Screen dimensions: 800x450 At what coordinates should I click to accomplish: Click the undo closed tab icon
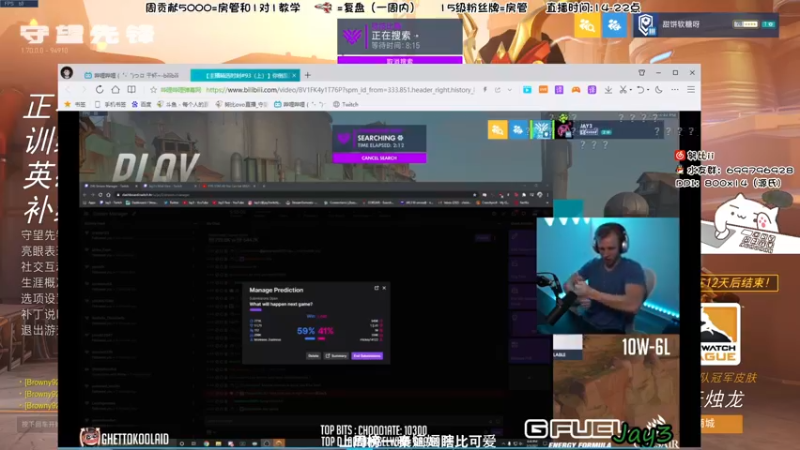pos(640,90)
